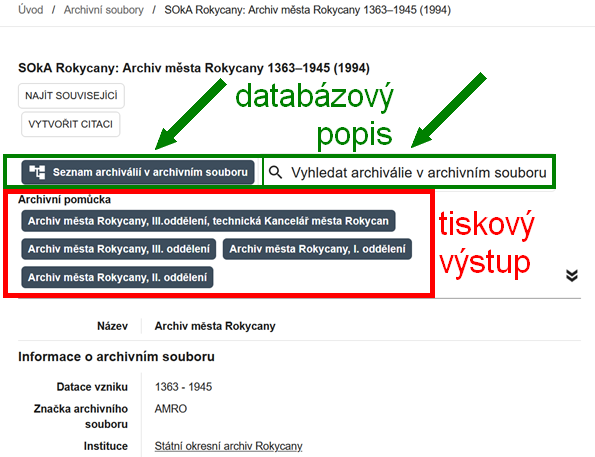The width and height of the screenshot is (595, 457).
Task: Expand section with double chevron
Action: click(572, 275)
